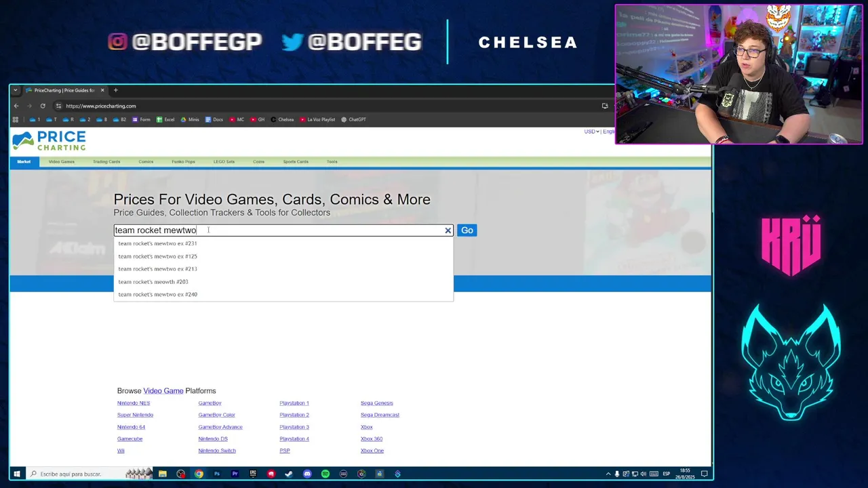Click the site info icon in address bar

tap(58, 106)
